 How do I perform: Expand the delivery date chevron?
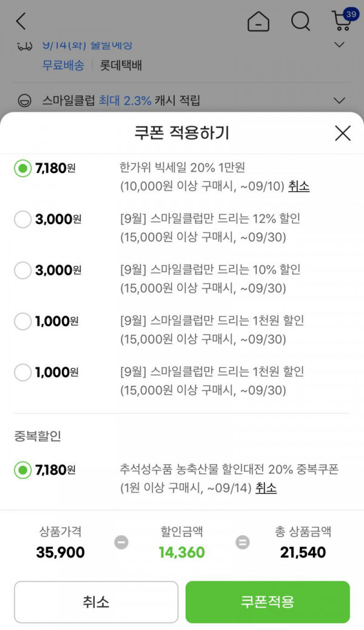[x=340, y=44]
